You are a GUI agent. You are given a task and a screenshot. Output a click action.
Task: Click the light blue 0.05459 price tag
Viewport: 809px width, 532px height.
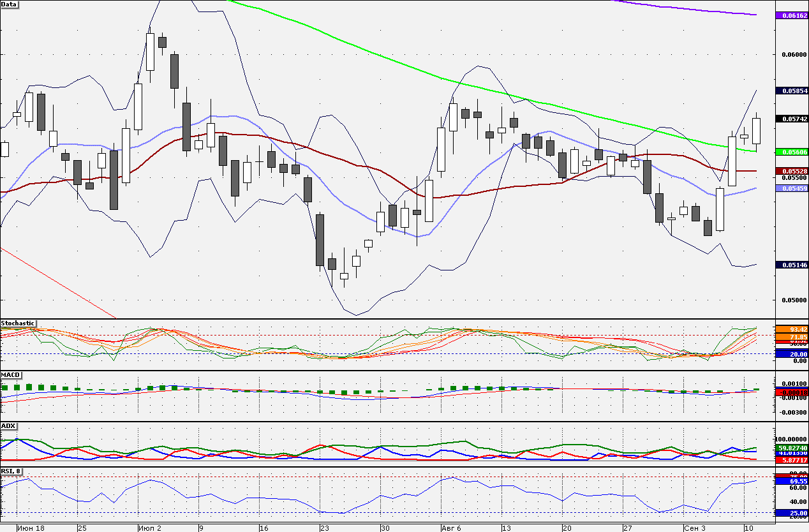tap(791, 188)
